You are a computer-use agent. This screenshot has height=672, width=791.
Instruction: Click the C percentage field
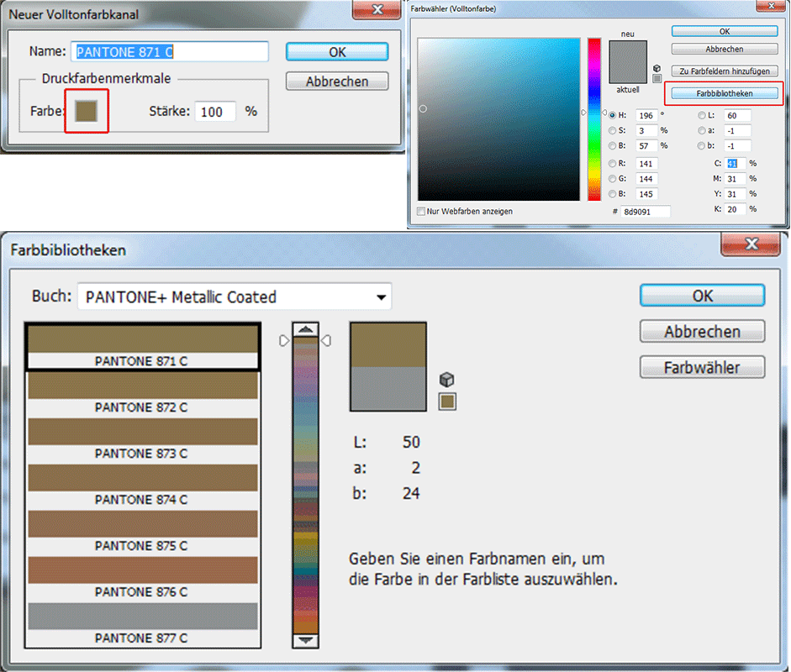pyautogui.click(x=735, y=163)
